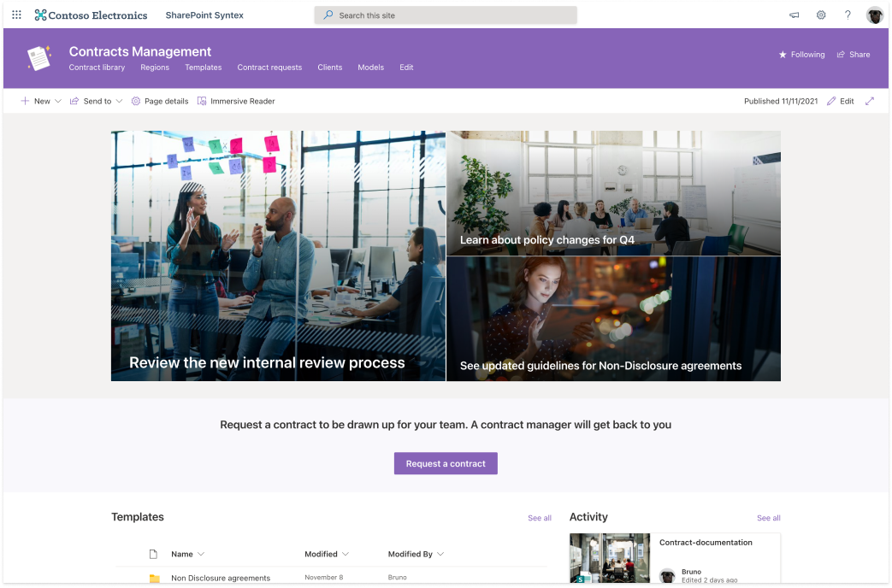Open the Contract-documentation activity thumbnail

coord(610,560)
